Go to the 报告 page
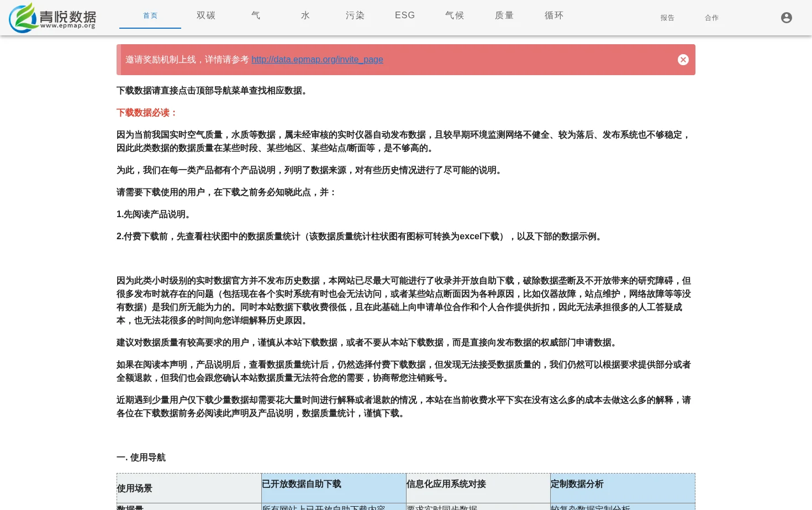Screen dimensions: 812x510 pyautogui.click(x=667, y=18)
